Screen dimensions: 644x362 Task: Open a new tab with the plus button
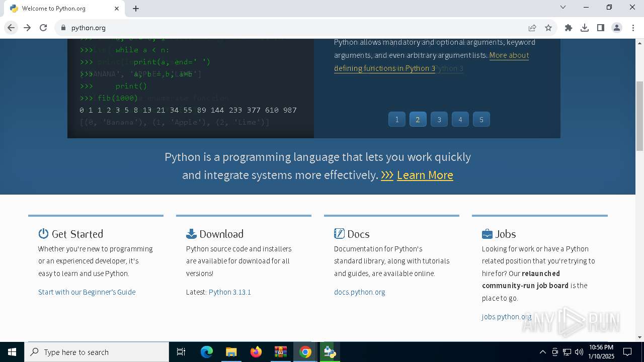coord(136,9)
